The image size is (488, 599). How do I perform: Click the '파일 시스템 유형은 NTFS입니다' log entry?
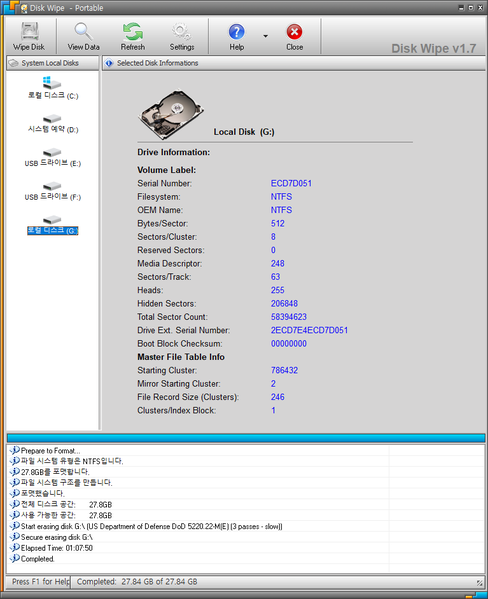[72, 461]
